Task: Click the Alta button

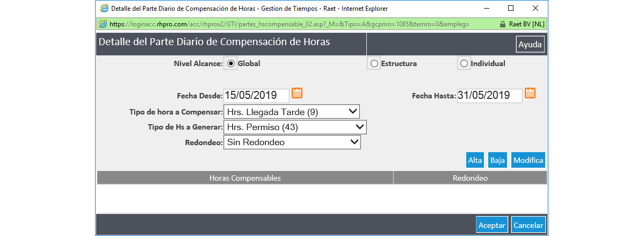Action: click(475, 160)
